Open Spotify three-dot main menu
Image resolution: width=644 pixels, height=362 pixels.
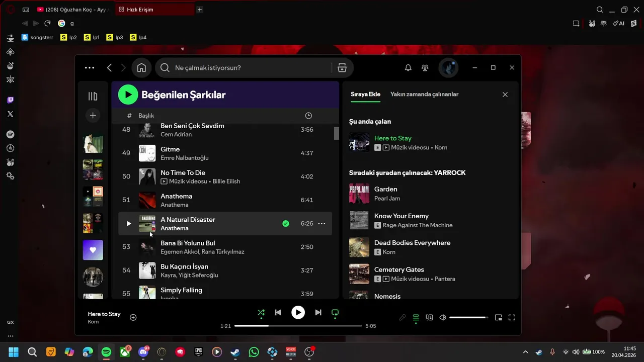coord(90,68)
